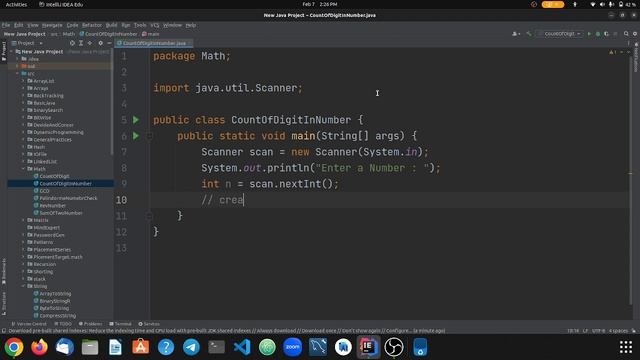Fold the main method in editor gutter
This screenshot has width=640, height=360.
pyautogui.click(x=149, y=136)
